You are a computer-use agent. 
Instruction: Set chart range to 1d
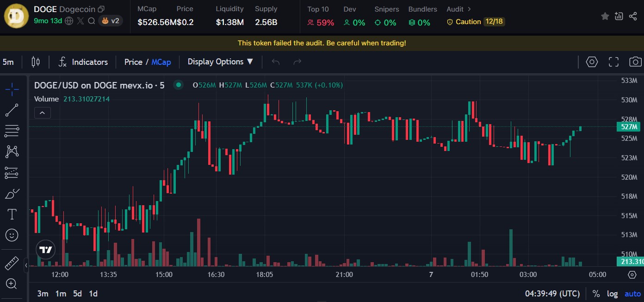click(93, 294)
